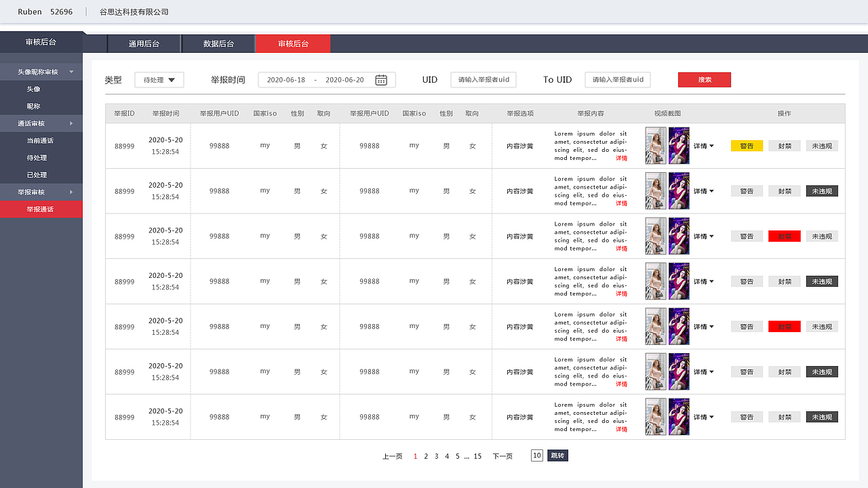This screenshot has height=488, width=868.
Task: Click the end date 2020-06-20
Action: pyautogui.click(x=344, y=80)
